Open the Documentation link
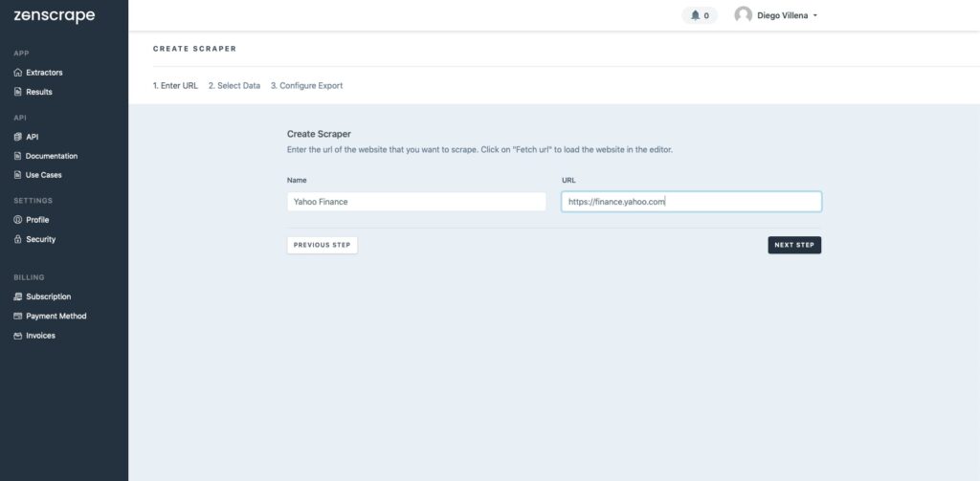Image resolution: width=980 pixels, height=481 pixels. tap(52, 156)
